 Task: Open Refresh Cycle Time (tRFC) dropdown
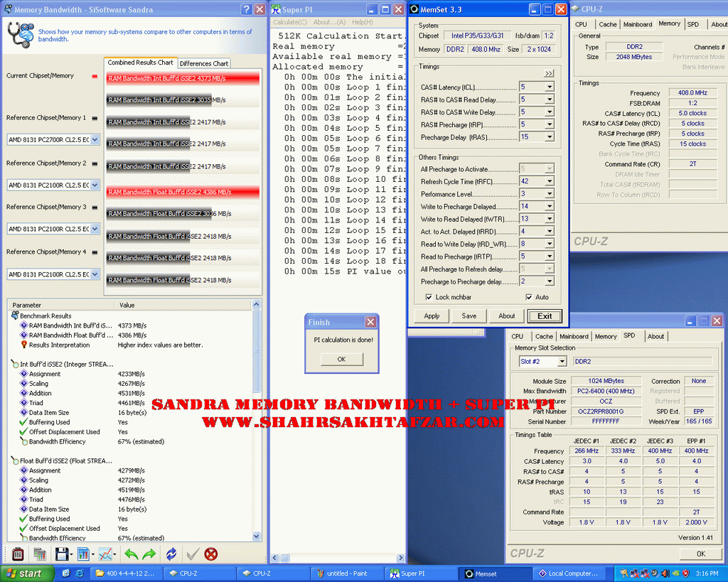(550, 181)
